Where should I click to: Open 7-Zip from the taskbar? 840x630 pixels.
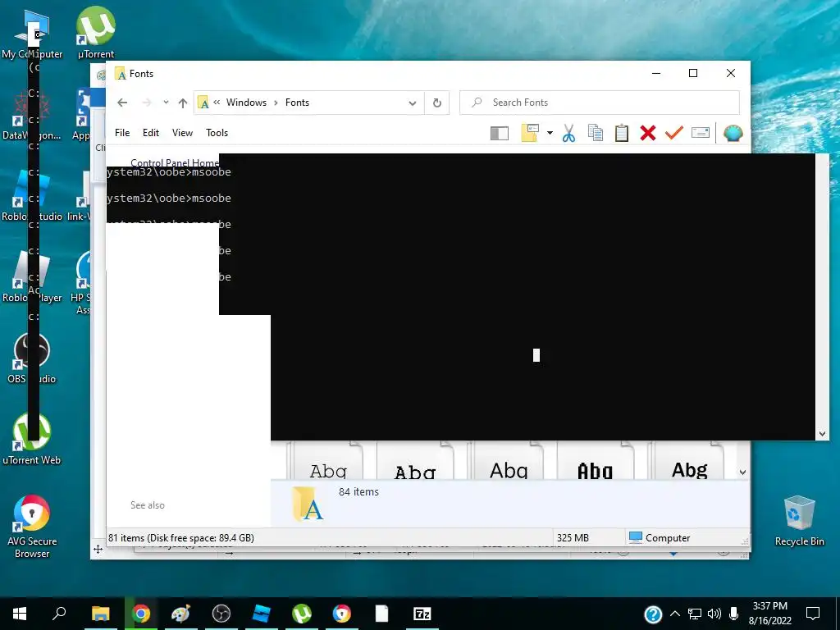coord(422,614)
